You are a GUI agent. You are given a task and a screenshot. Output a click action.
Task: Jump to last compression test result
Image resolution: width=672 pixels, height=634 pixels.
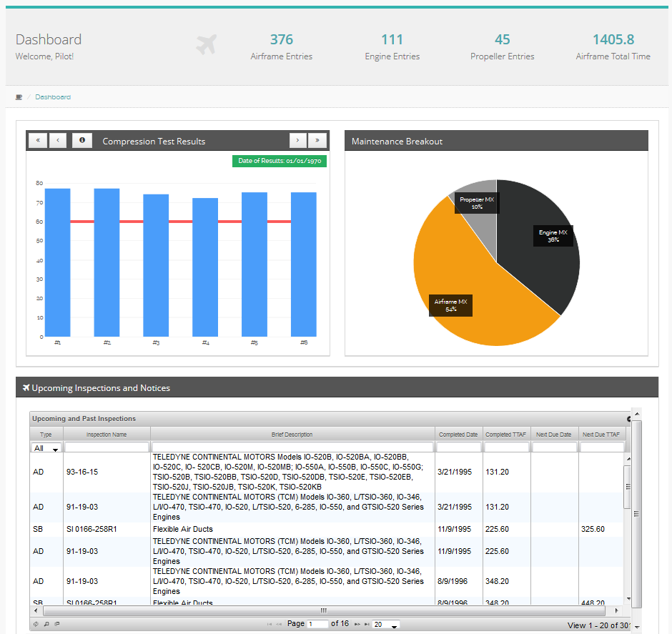point(317,141)
